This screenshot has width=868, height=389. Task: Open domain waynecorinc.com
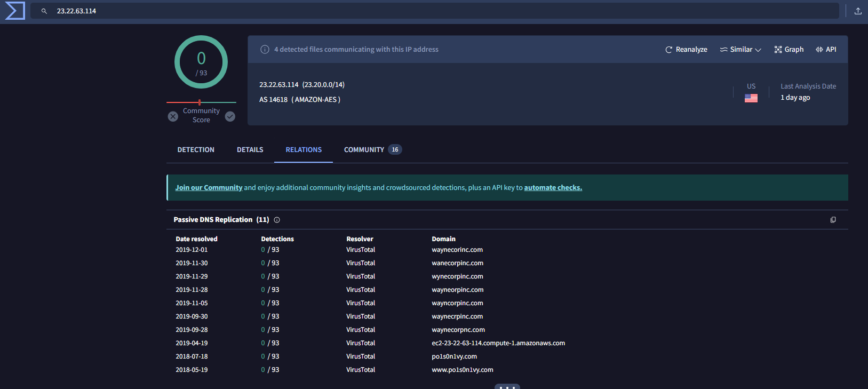[457, 250]
